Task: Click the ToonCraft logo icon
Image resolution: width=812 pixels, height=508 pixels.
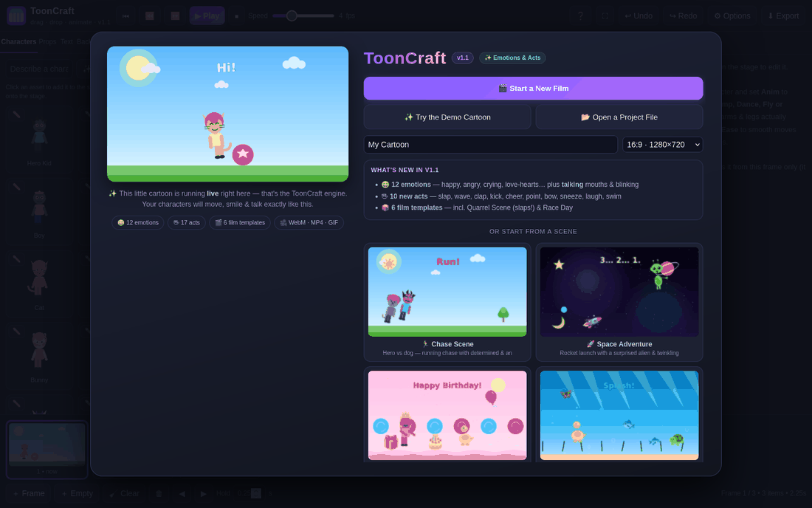Action: click(16, 16)
